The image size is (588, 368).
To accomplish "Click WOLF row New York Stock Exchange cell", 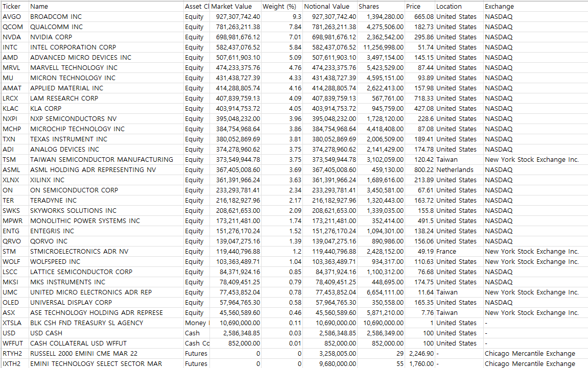I will [535, 262].
